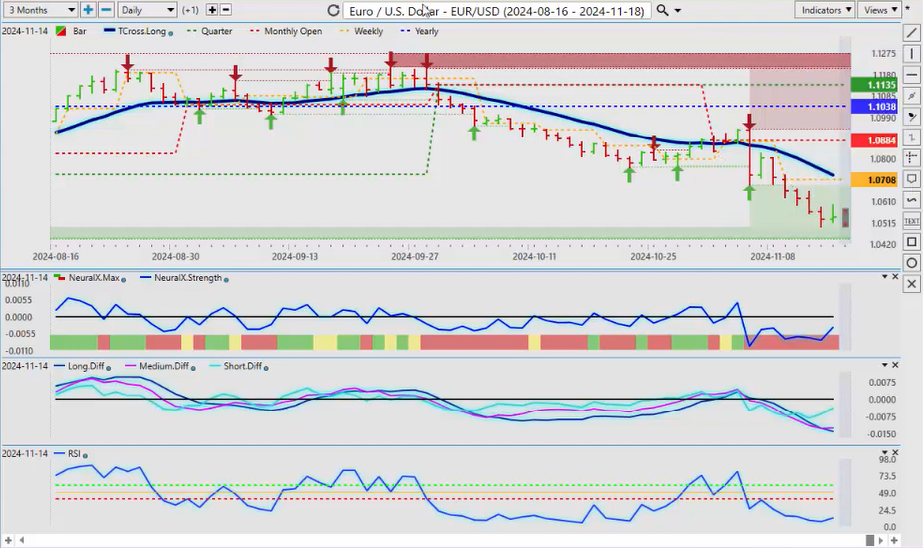Select the ellipse shape tool
Screen dimensions: 923x548
[911, 263]
